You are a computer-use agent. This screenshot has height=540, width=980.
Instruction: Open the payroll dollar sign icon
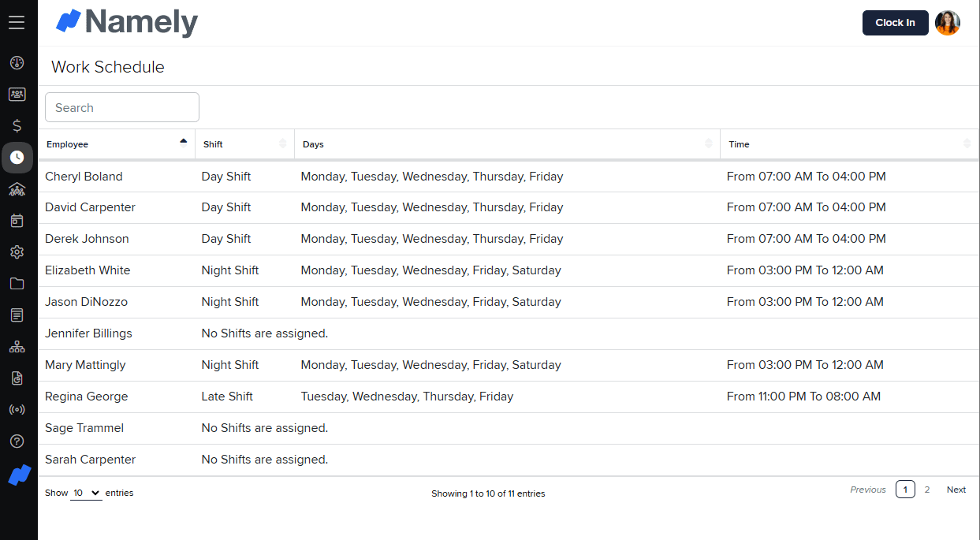pyautogui.click(x=17, y=126)
